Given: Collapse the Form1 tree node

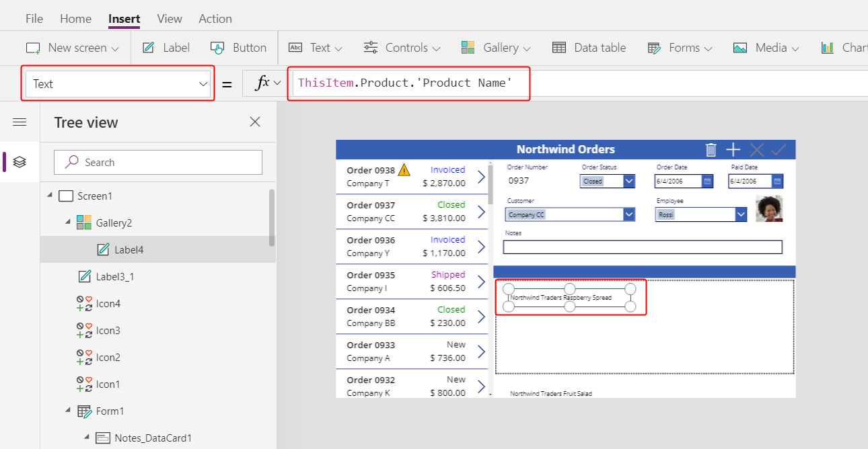Looking at the screenshot, I should point(68,411).
